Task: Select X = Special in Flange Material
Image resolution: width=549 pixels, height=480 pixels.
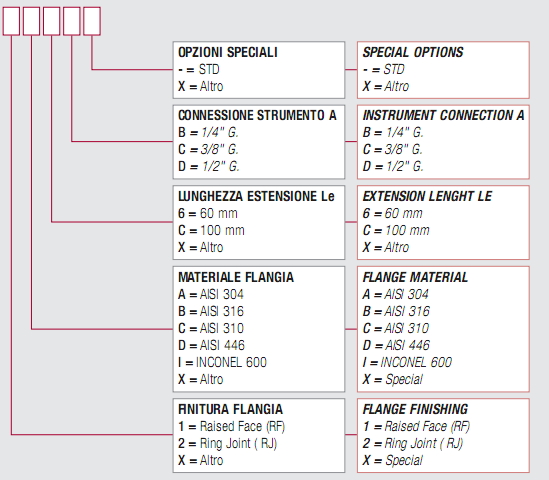Action: [392, 380]
